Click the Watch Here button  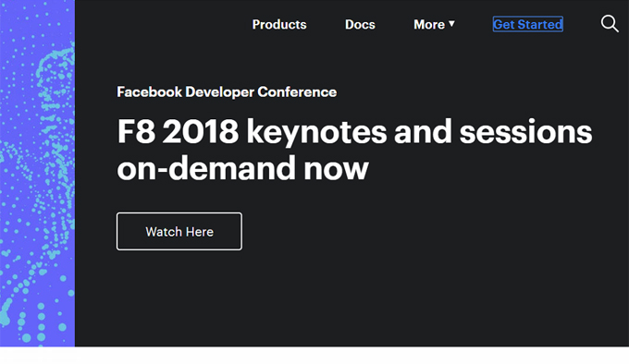click(x=179, y=232)
